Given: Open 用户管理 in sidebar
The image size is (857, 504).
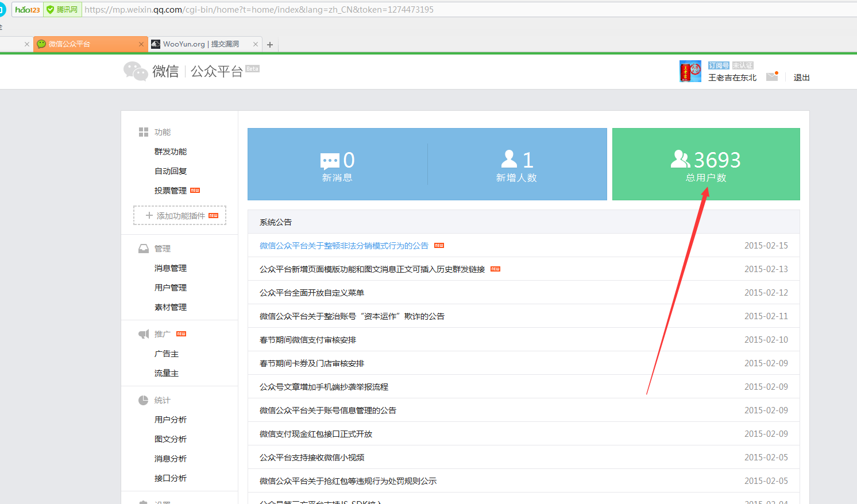Looking at the screenshot, I should click(x=171, y=288).
